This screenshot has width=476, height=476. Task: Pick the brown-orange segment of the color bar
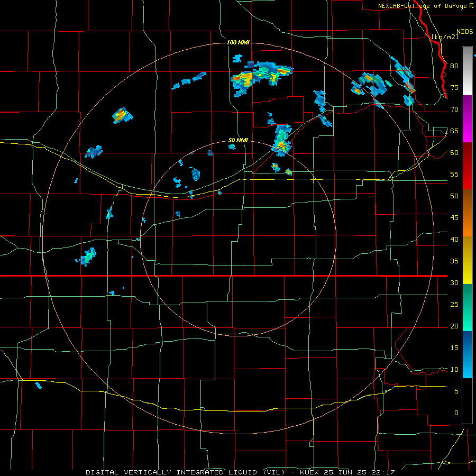point(467,213)
